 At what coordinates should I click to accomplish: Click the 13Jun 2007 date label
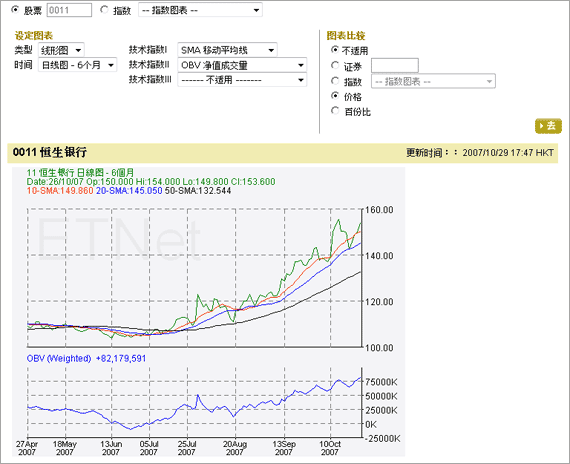(x=111, y=448)
